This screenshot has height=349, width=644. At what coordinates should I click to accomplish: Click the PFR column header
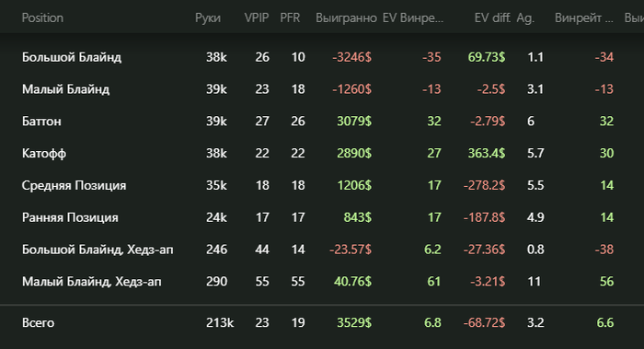[x=290, y=18]
